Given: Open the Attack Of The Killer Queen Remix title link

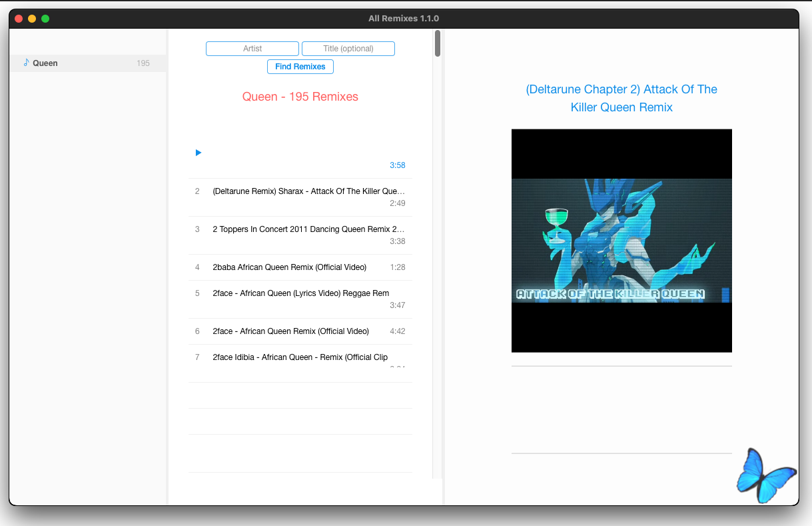Looking at the screenshot, I should coord(621,98).
